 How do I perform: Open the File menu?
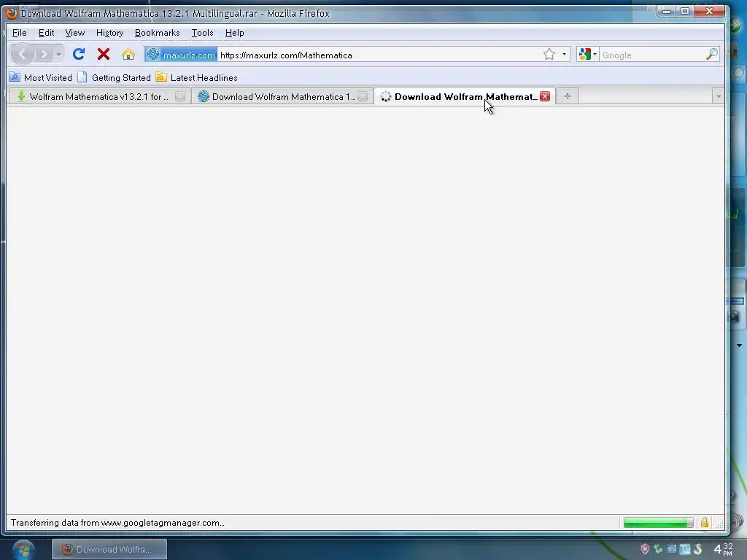pyautogui.click(x=19, y=33)
